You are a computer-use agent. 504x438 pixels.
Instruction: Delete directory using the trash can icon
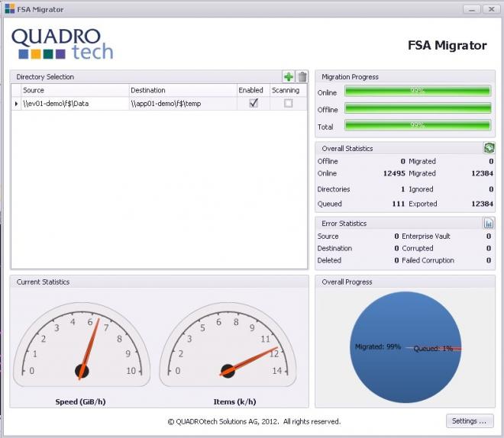(x=302, y=77)
